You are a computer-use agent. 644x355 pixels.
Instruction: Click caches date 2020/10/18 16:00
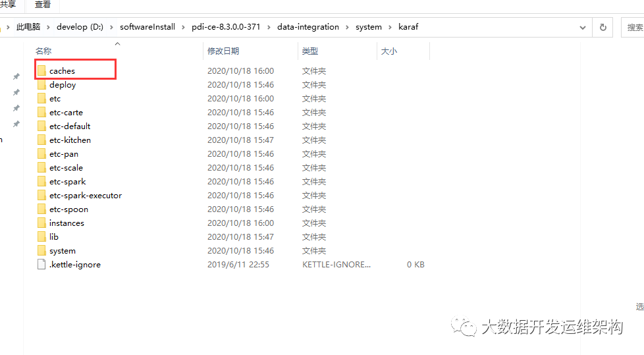(x=241, y=70)
